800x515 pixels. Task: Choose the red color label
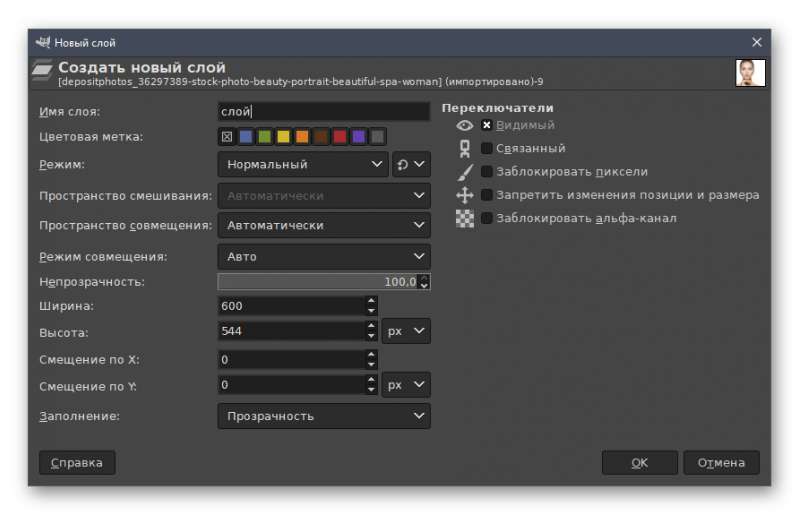click(x=340, y=137)
